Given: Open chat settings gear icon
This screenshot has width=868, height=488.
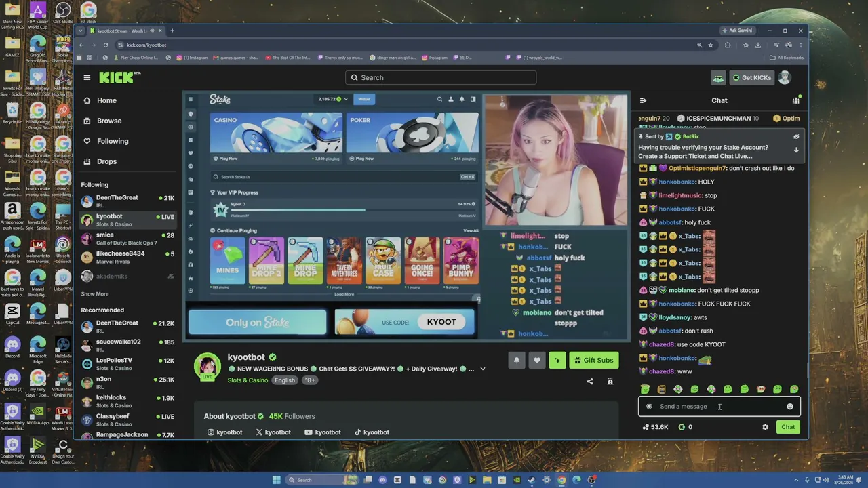Looking at the screenshot, I should [x=765, y=427].
